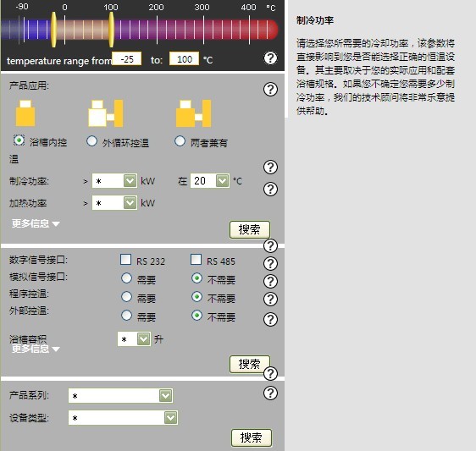
Task: Click the 外循环控温 external circulation device icon
Action: 106,113
